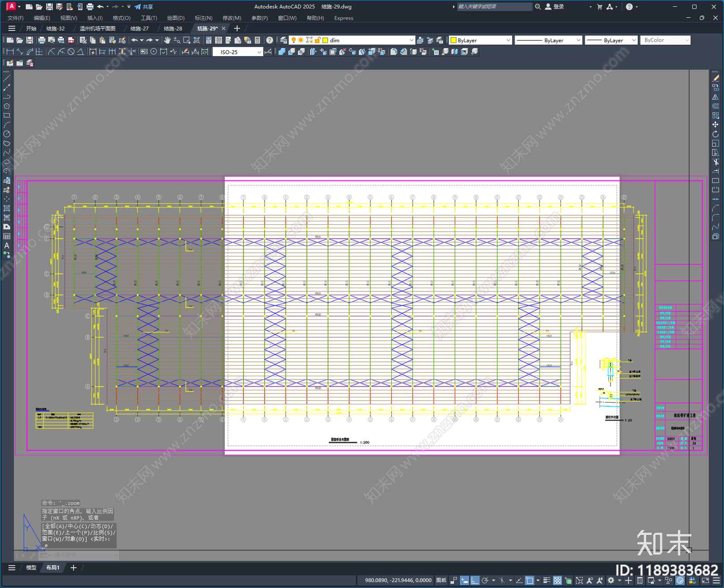Click the coordinates readout in status bar
This screenshot has height=588, width=724.
[x=398, y=580]
